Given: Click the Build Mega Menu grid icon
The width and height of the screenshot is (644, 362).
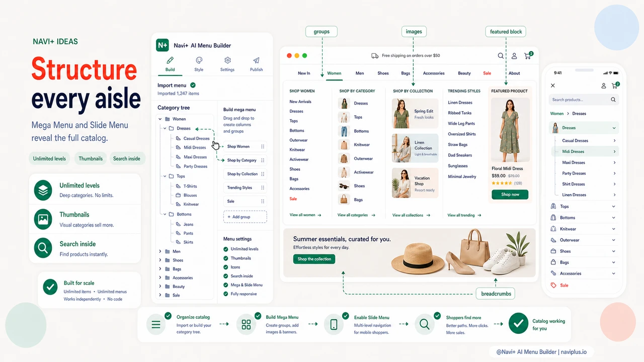Looking at the screenshot, I should (x=246, y=325).
